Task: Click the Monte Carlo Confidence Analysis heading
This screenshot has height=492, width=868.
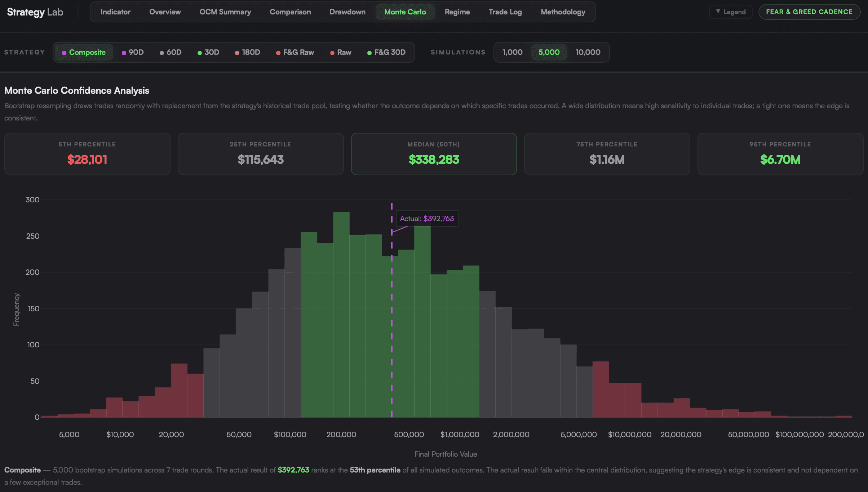Action: point(77,91)
